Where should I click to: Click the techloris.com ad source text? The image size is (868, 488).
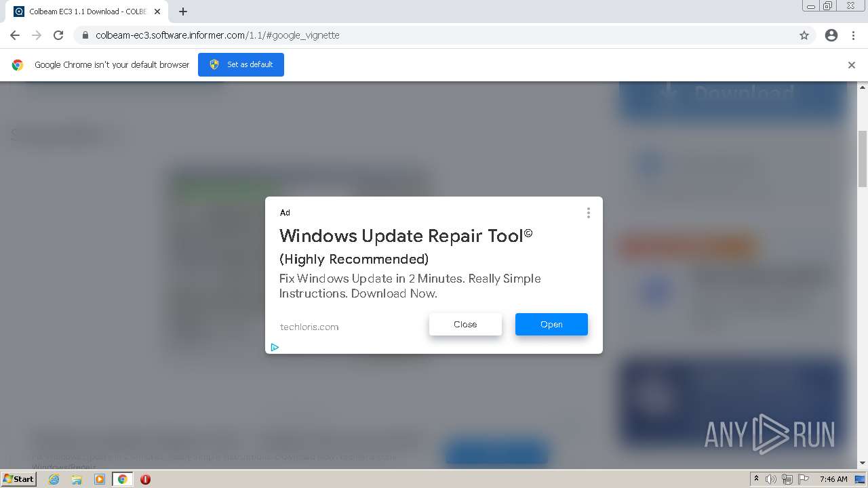309,327
